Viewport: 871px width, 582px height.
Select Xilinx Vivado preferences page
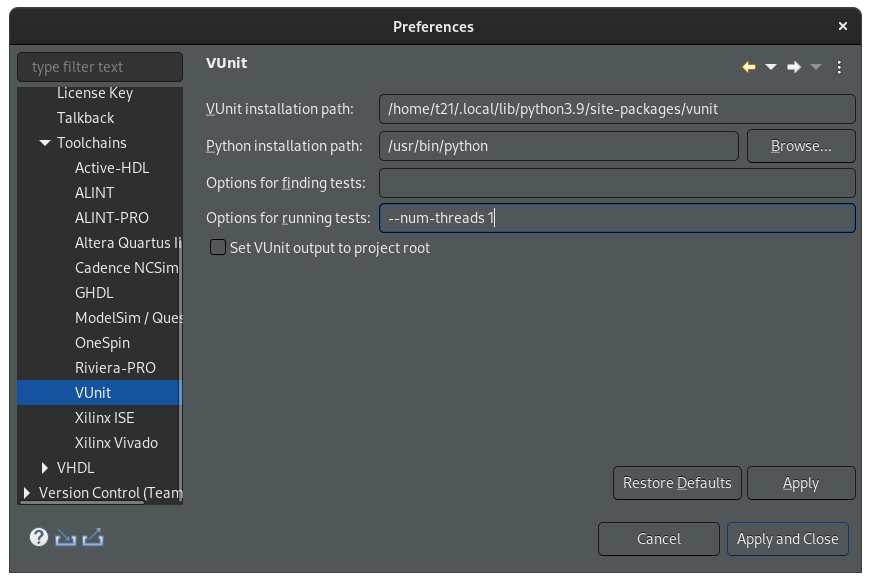[x=116, y=443]
